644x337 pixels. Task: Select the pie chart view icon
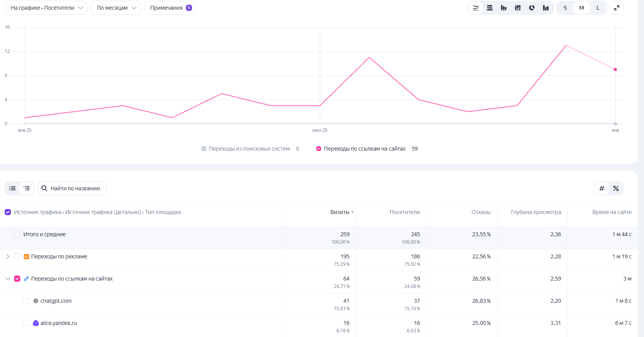(532, 8)
